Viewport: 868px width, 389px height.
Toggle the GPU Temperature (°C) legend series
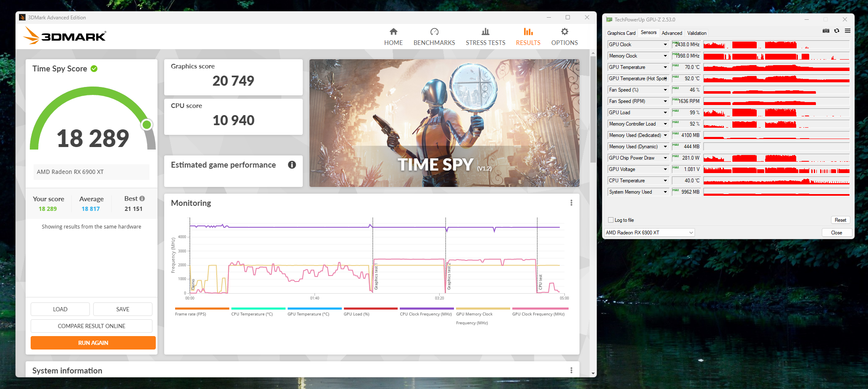coord(314,312)
